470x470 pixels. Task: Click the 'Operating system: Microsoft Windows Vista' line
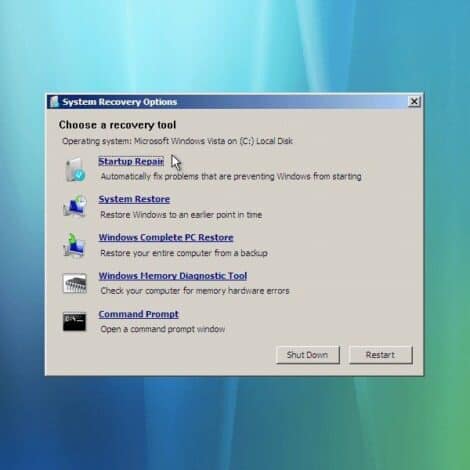[178, 141]
